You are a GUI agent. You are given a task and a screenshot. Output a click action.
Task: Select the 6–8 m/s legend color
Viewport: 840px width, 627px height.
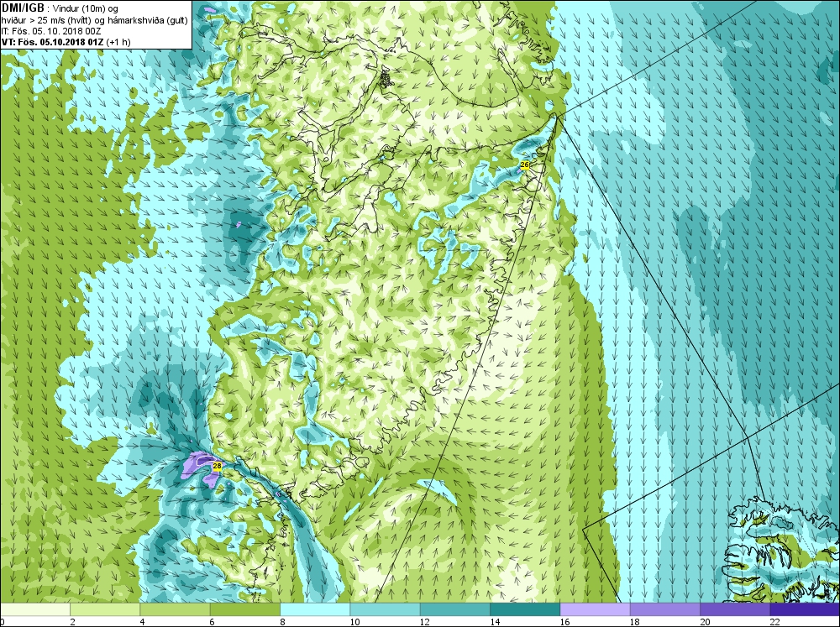244,609
